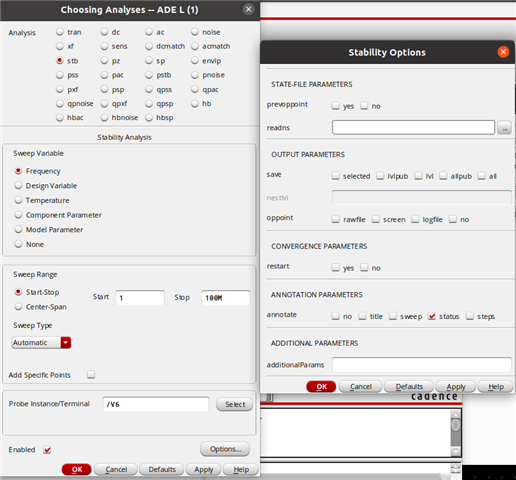Enable the rawfile oppoint checkbox

tap(335, 219)
